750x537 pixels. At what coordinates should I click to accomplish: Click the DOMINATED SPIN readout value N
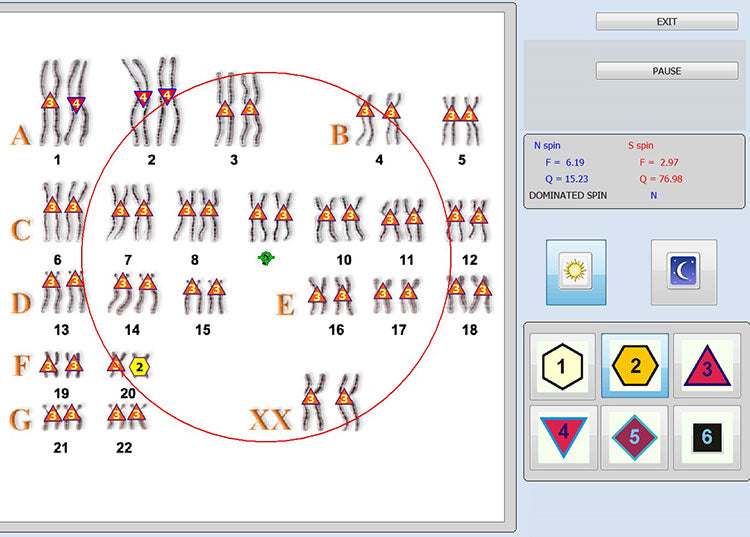(653, 196)
